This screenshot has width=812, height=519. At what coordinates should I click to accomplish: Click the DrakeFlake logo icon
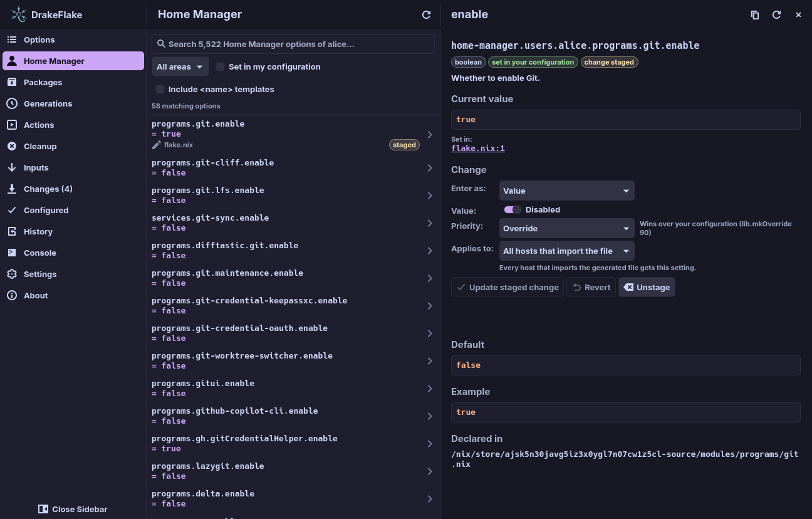point(19,14)
